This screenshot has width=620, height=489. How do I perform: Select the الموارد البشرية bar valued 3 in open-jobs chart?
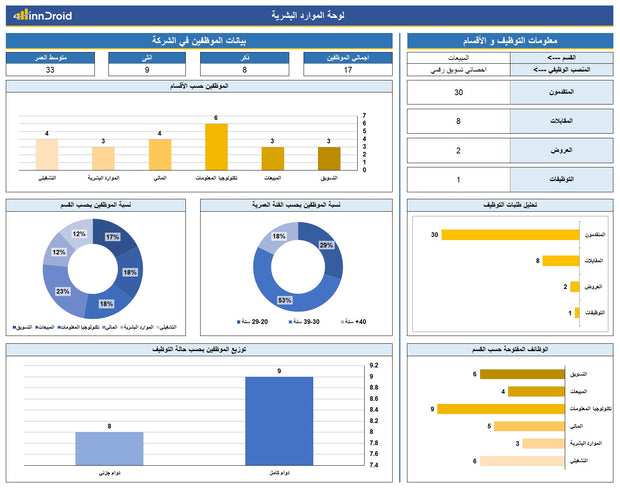click(x=543, y=444)
